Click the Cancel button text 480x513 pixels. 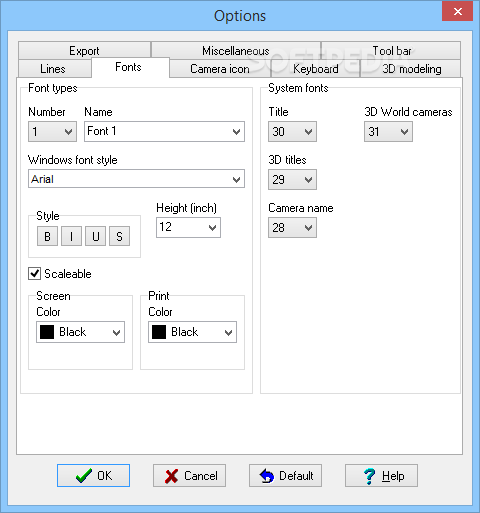click(x=201, y=476)
